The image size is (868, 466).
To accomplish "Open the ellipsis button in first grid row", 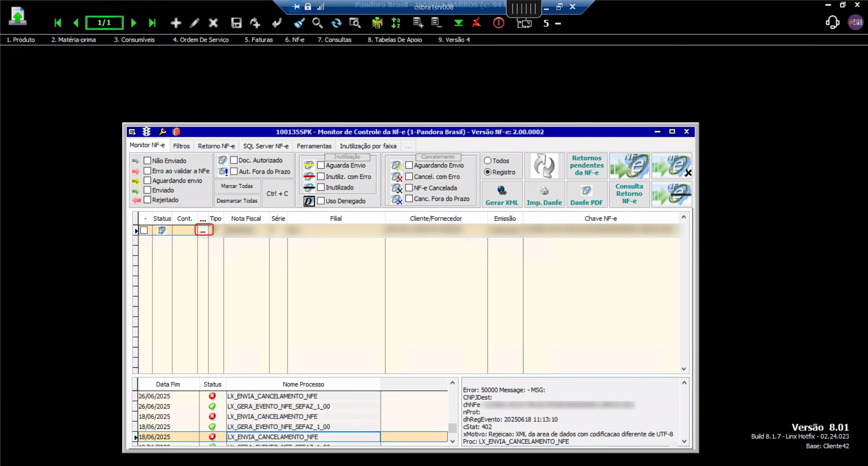I will 203,230.
